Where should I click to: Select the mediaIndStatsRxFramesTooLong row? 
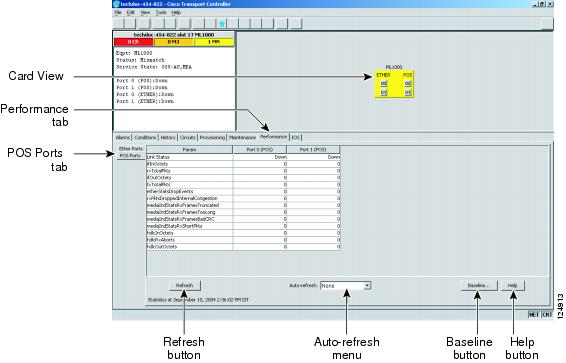click(243, 212)
